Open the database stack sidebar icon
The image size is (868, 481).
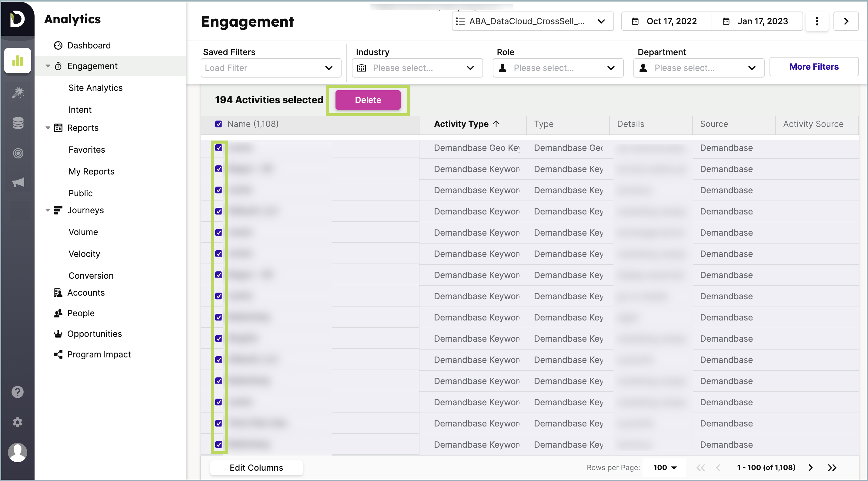(x=18, y=123)
